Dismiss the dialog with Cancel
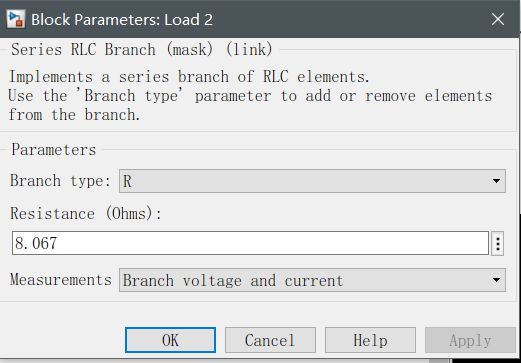 point(270,340)
